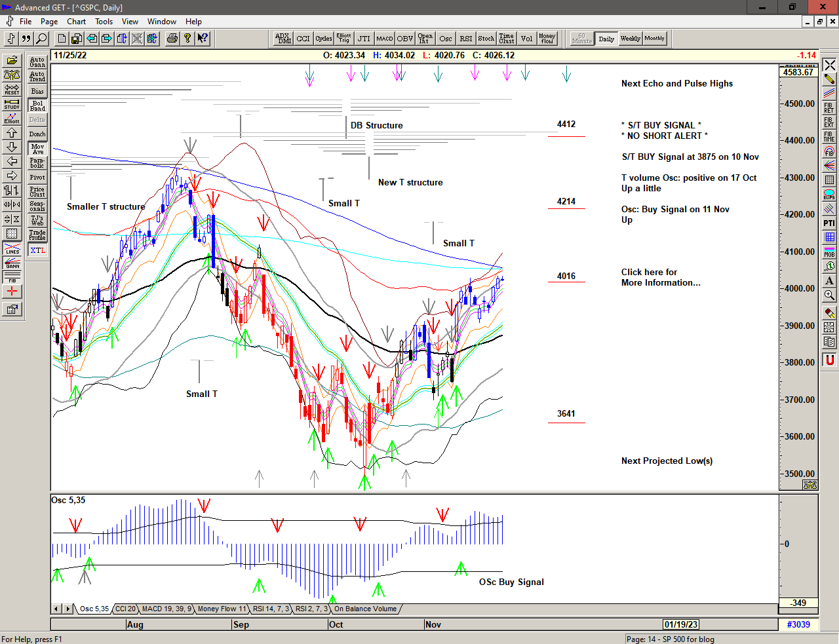Open the magnifier search icon in toolbar

point(41,39)
